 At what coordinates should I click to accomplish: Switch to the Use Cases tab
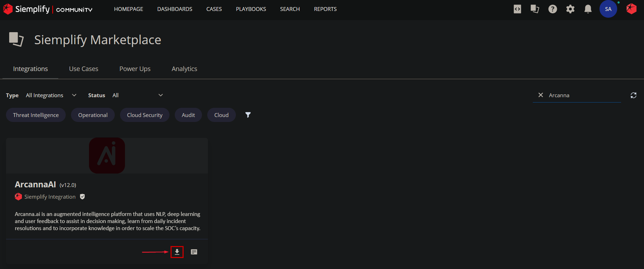84,69
